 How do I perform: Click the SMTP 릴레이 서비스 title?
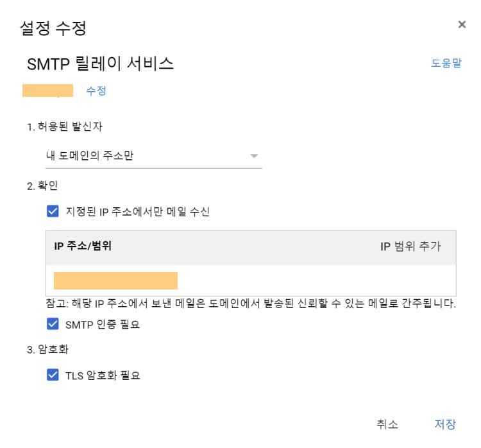coord(100,64)
